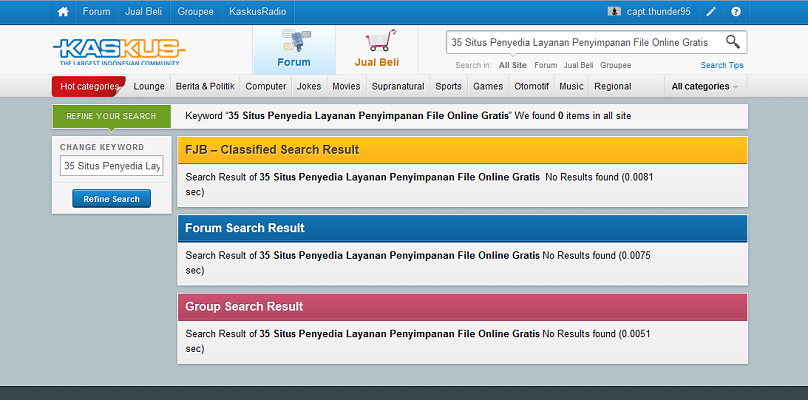Click the keyword summary 'We found 0 items' text
This screenshot has height=400, width=808.
(x=573, y=116)
